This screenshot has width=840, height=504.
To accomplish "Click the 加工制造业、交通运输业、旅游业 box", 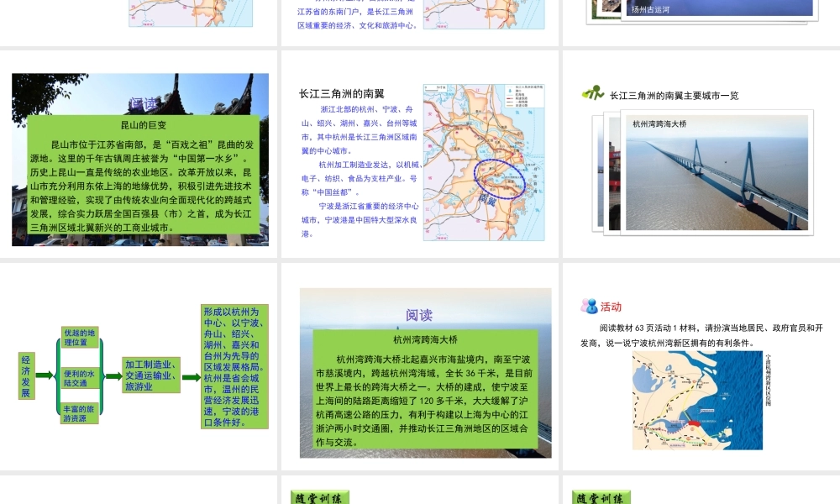I will point(150,375).
